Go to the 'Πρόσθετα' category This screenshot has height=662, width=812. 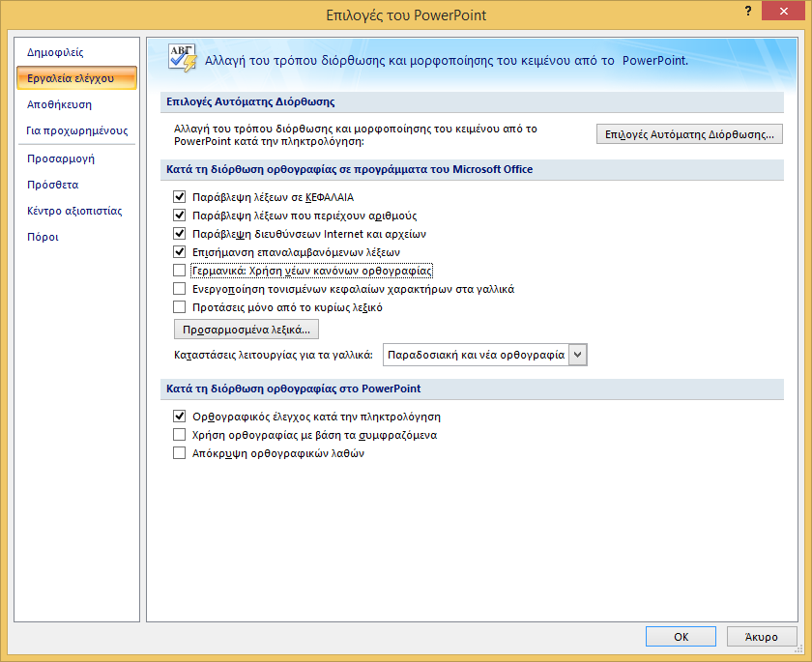[76, 185]
